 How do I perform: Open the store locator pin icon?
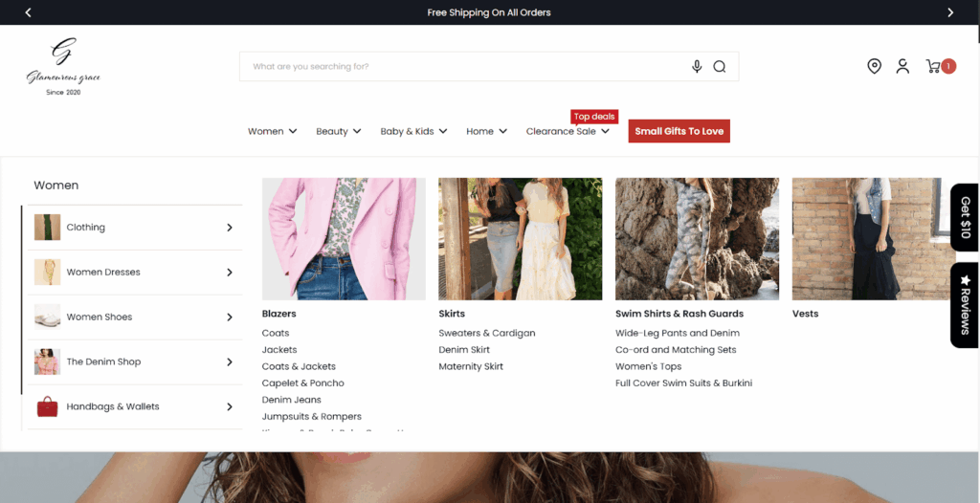[x=874, y=66]
